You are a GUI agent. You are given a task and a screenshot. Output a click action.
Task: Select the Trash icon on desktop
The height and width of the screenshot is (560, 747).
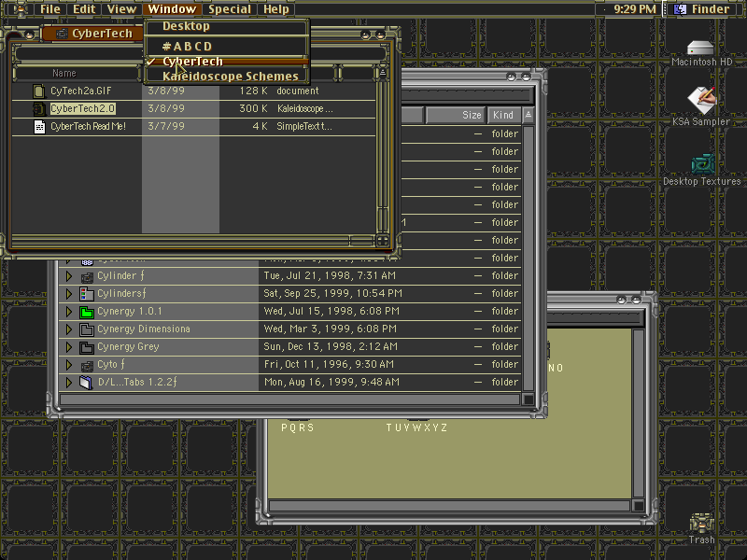tap(702, 524)
